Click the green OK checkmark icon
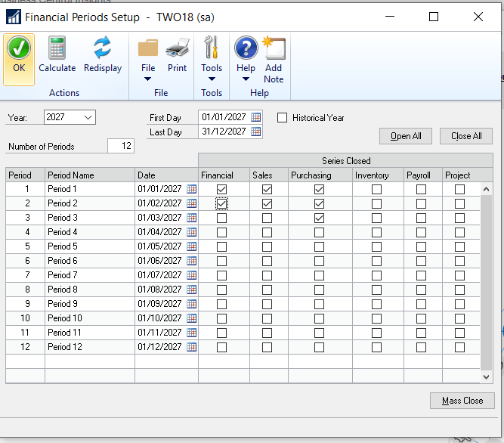Viewport: 504px width, 443px height. click(19, 49)
